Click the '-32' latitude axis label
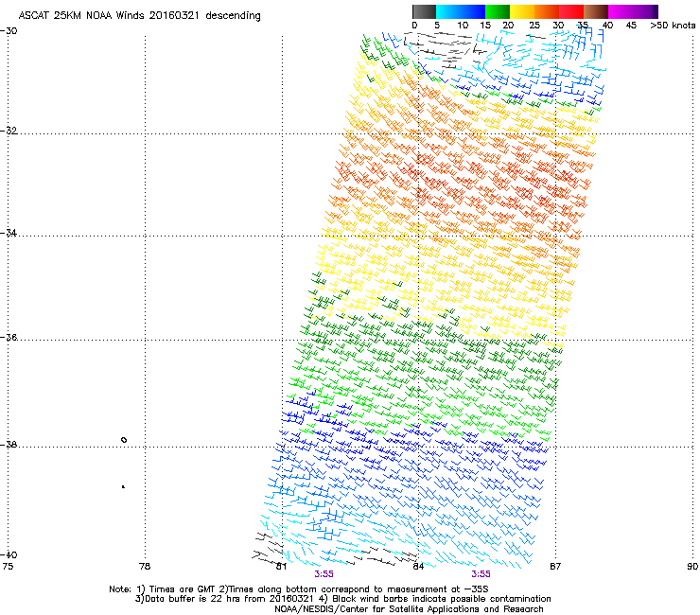Image resolution: width=700 pixels, height=615 pixels. tap(9, 131)
